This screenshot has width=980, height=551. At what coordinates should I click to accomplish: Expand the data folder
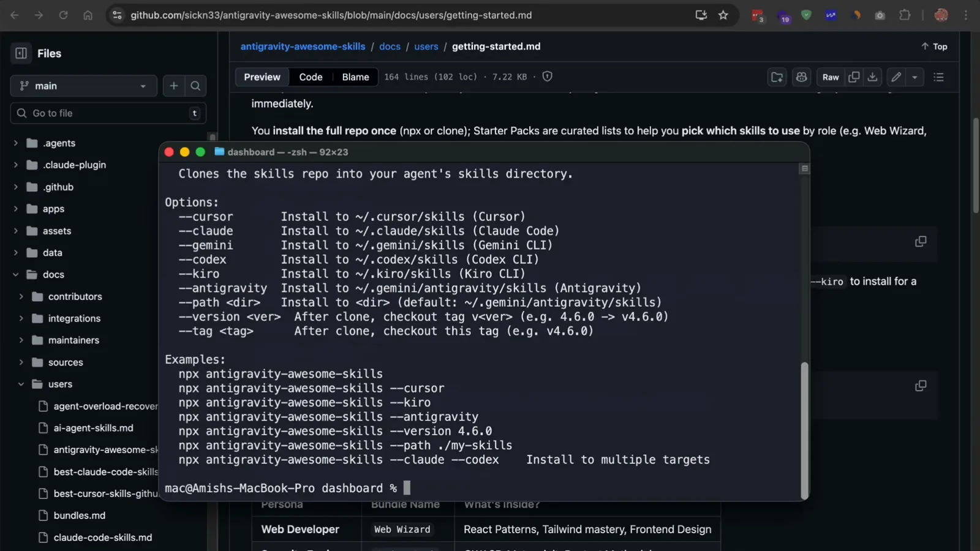tap(16, 253)
